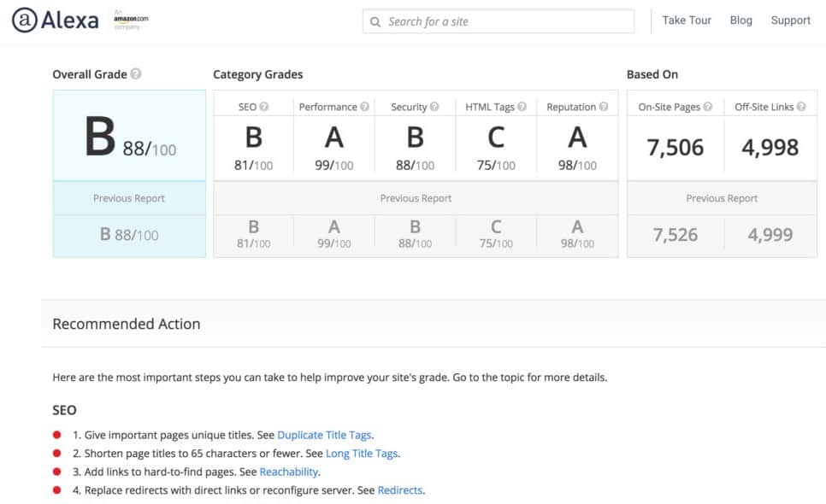Screen dimensions: 826x504
Task: Click the search magnifier icon
Action: [x=376, y=21]
